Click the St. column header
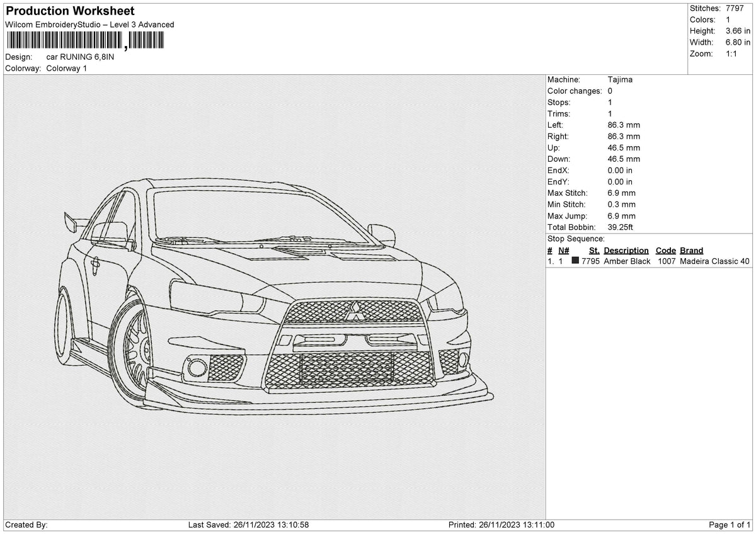 (594, 250)
